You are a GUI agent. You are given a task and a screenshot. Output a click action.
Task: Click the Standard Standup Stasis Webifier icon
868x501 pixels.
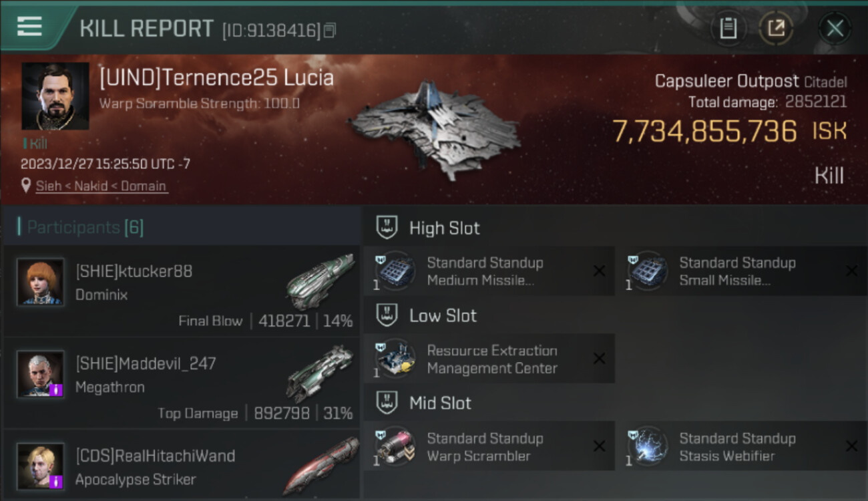click(x=648, y=446)
